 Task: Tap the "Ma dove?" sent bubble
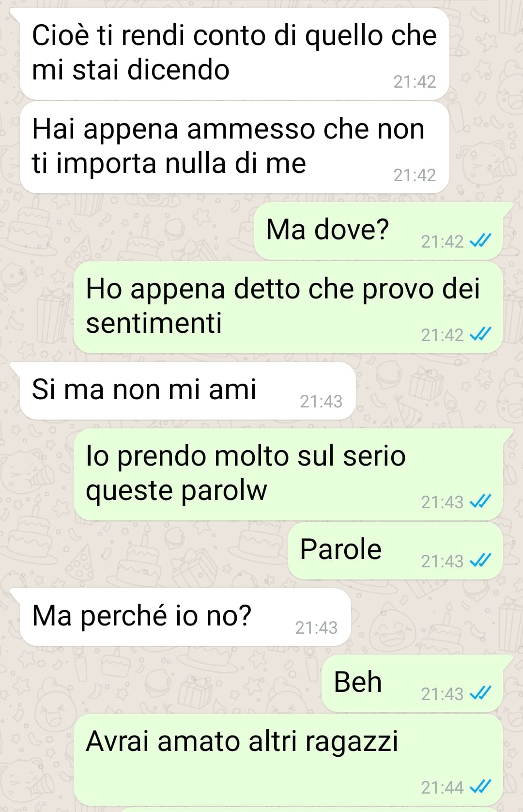pyautogui.click(x=378, y=231)
